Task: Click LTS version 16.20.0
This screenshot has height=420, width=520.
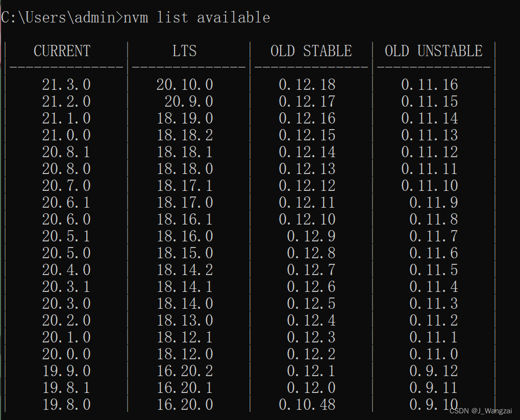Action: [x=185, y=404]
